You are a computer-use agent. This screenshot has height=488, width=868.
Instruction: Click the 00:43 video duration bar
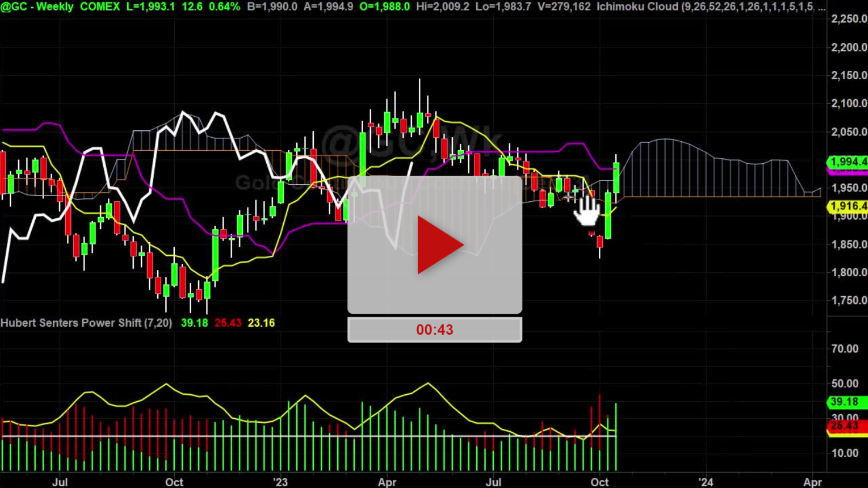tap(434, 329)
